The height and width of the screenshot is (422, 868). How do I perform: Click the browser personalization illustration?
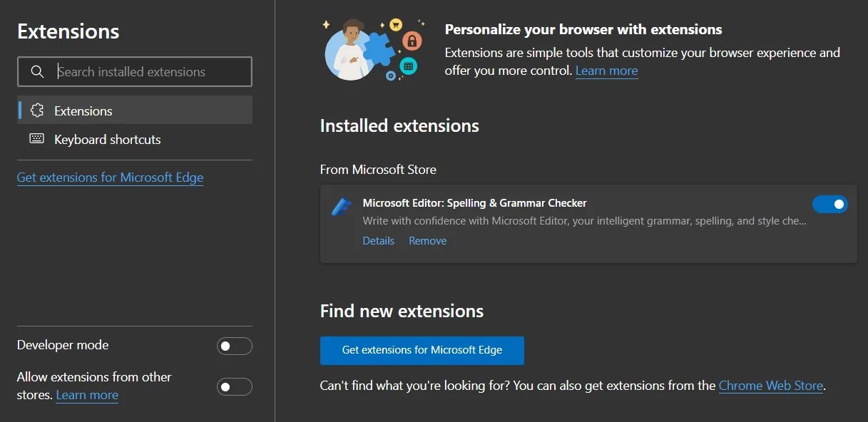coord(372,48)
